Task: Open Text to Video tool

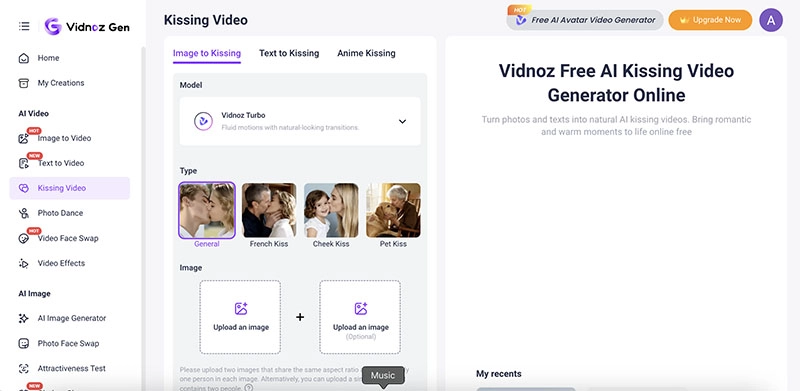Action: point(61,163)
